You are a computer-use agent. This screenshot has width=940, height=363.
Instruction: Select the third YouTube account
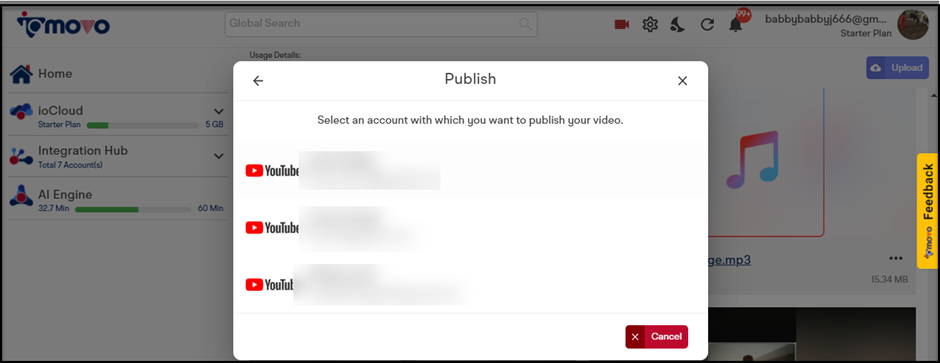click(x=471, y=285)
